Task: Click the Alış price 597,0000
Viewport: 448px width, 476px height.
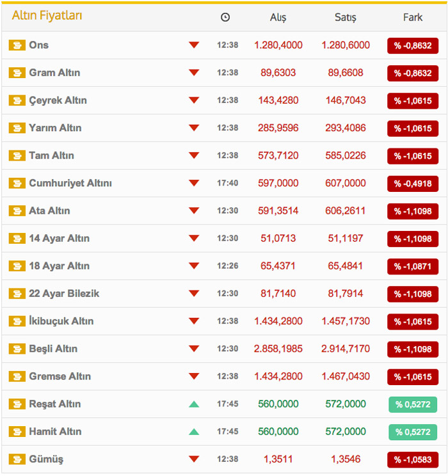Action: click(x=278, y=184)
